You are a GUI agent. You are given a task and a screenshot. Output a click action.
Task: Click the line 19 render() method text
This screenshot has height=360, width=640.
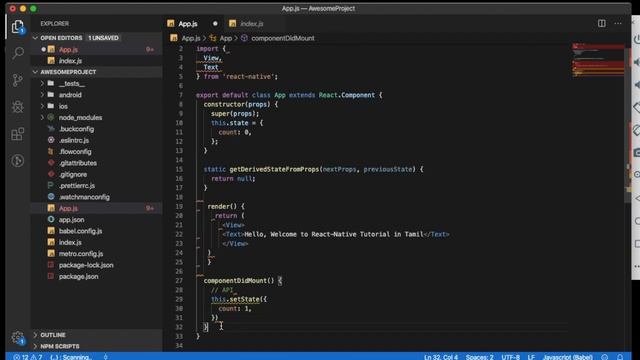coord(226,207)
